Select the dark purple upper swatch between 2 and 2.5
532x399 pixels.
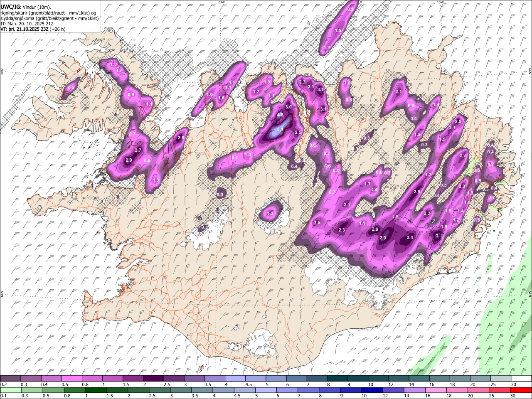[x=153, y=378]
